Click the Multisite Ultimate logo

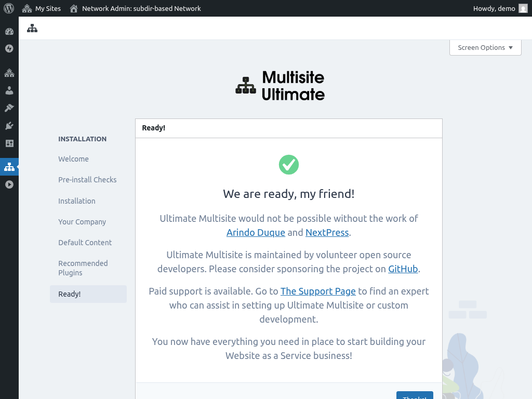tap(280, 86)
